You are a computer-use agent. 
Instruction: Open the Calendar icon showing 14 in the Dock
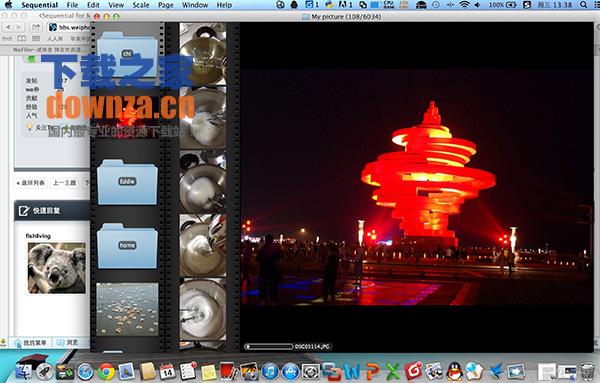tap(167, 371)
